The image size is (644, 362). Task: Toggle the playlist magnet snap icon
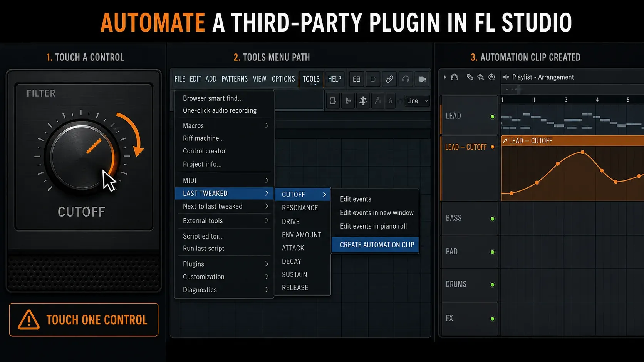[454, 77]
